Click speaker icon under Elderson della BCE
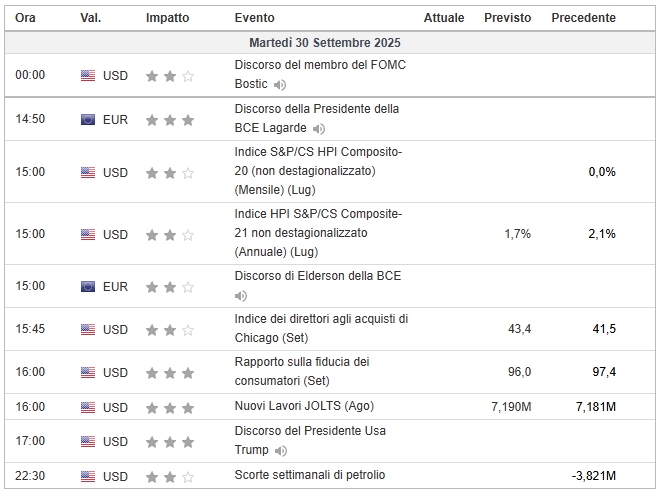The width and height of the screenshot is (661, 498). coord(240,296)
